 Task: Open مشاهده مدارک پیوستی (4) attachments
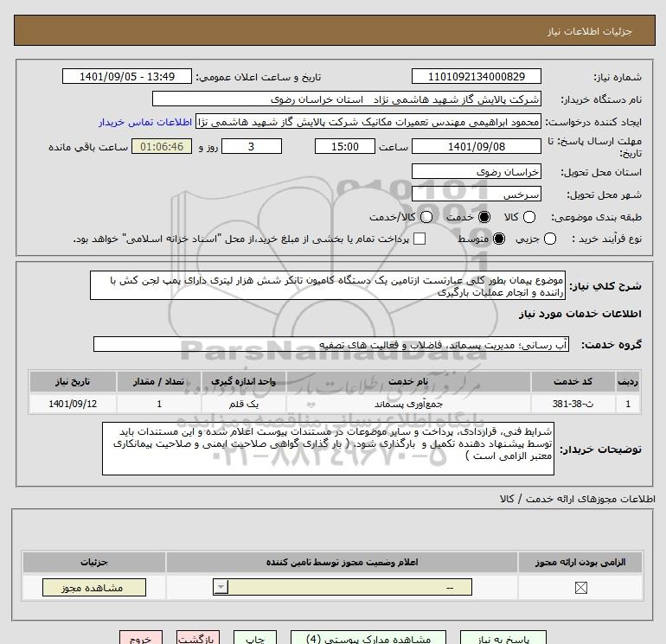[368, 638]
